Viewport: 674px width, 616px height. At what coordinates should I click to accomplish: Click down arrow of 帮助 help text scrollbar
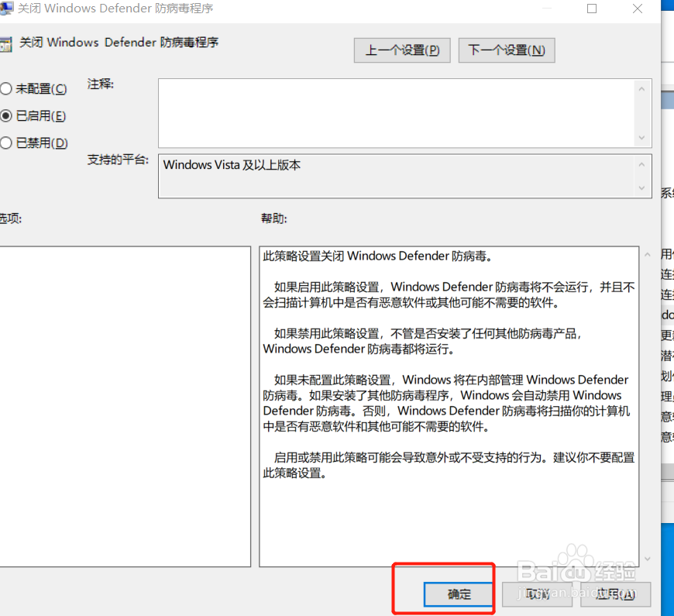click(648, 559)
